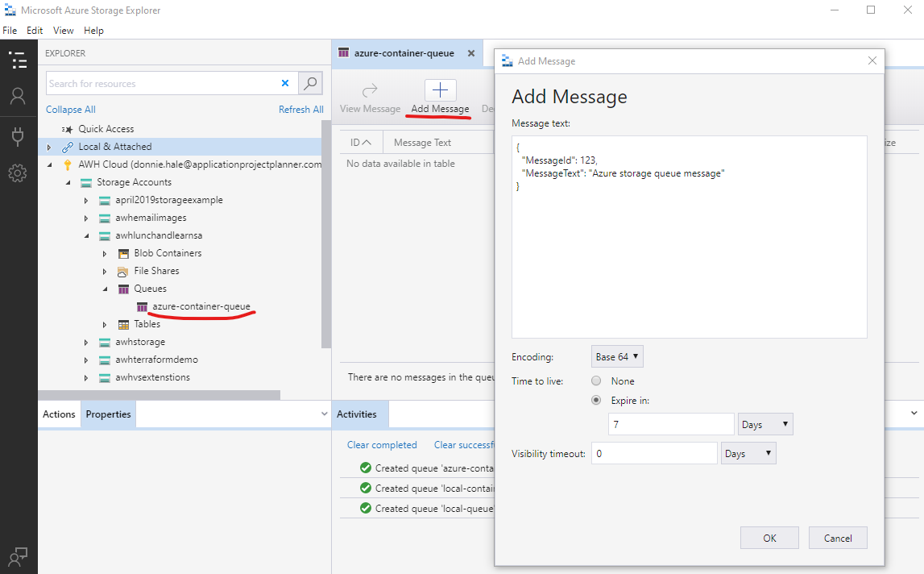Image resolution: width=924 pixels, height=574 pixels.
Task: Open the Account Management person icon
Action: [x=18, y=96]
